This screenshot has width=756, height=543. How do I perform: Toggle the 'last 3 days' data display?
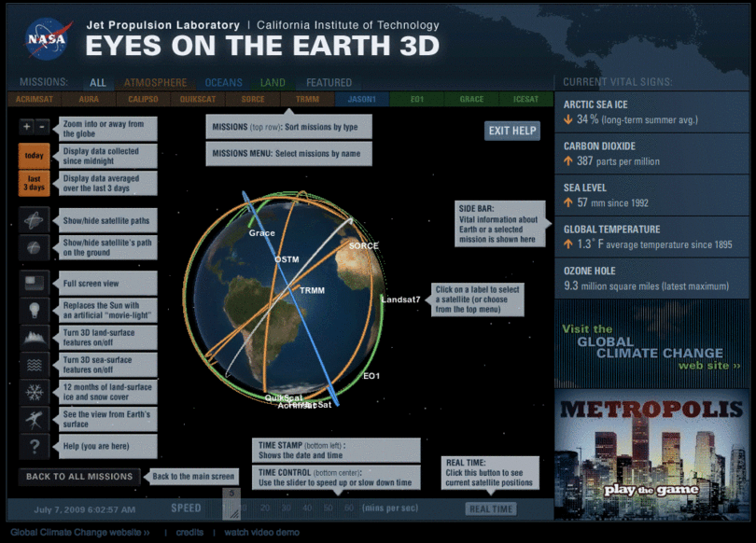pyautogui.click(x=34, y=183)
